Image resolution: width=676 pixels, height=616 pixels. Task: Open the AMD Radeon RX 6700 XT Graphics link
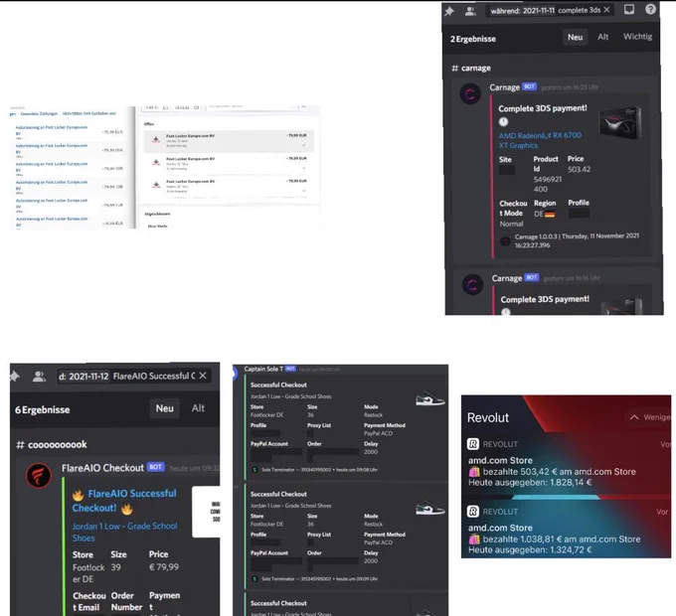click(540, 140)
